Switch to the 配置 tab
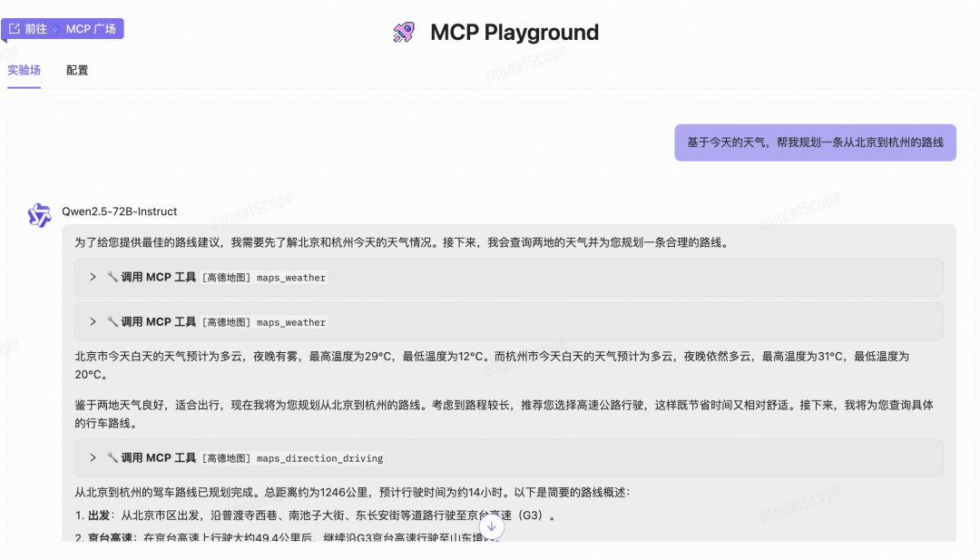This screenshot has height=560, width=980. point(76,70)
